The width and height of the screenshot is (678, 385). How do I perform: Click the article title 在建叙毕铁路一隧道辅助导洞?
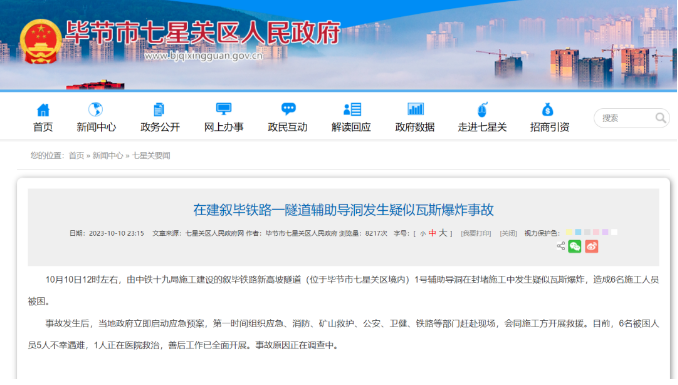pyautogui.click(x=343, y=210)
